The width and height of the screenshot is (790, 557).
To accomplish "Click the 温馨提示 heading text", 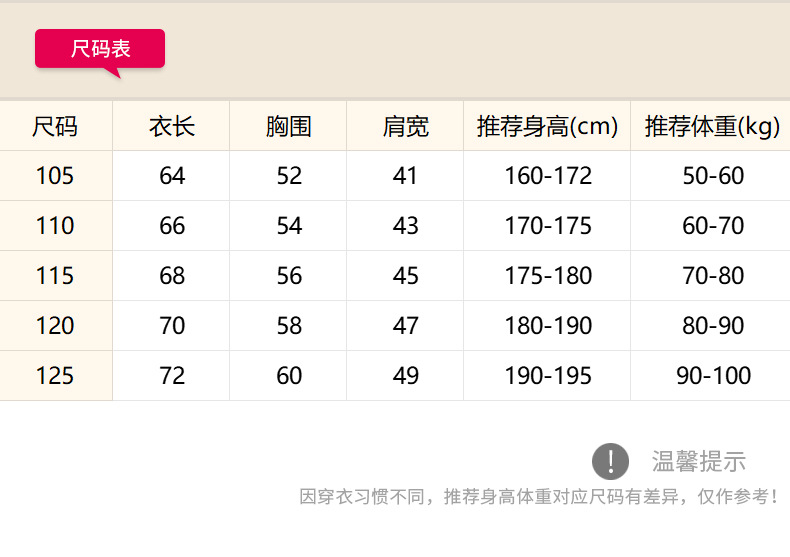I will (x=699, y=461).
